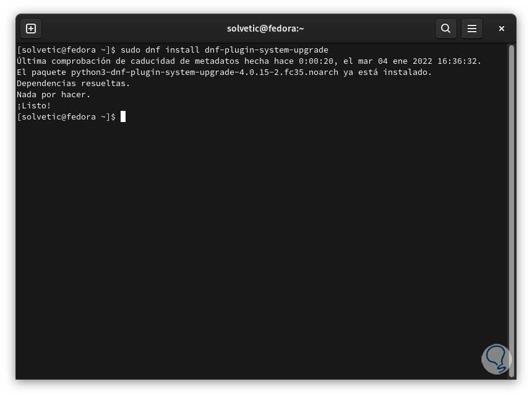Screen dimensions: 532x397
Task: Open the hamburger menu
Action: point(472,28)
